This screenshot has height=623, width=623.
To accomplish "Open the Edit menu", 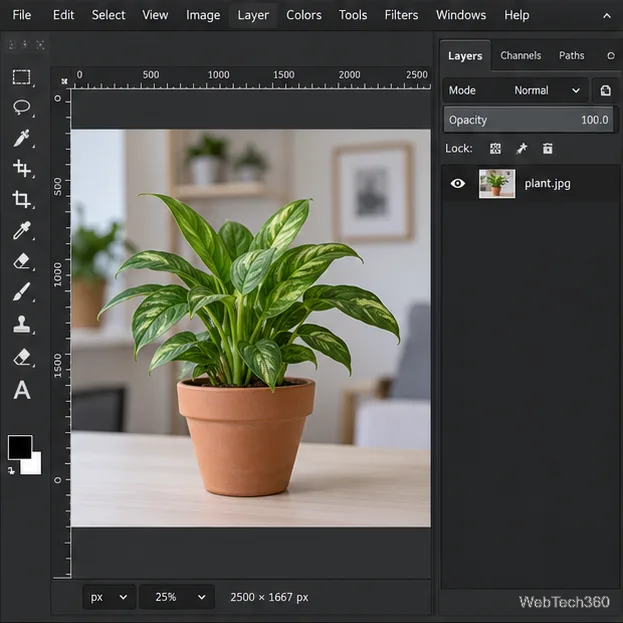I will point(64,15).
